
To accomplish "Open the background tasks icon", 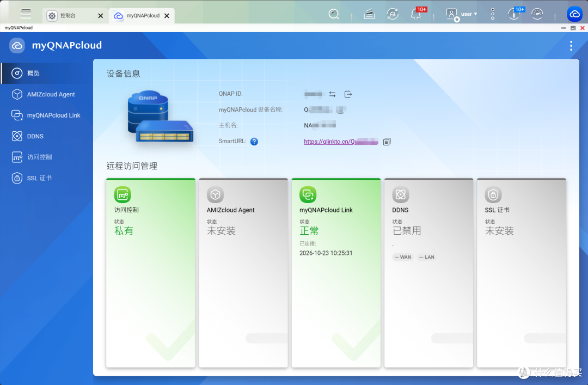I will (369, 14).
